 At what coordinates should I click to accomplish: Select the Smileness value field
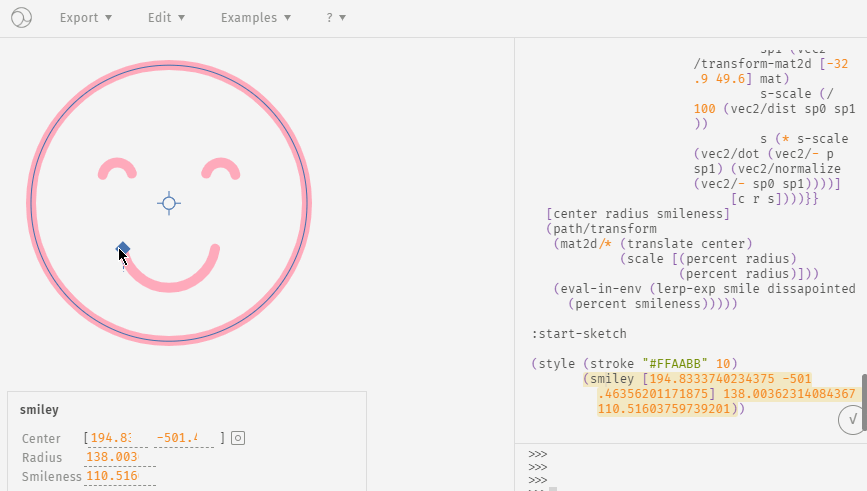coord(120,476)
